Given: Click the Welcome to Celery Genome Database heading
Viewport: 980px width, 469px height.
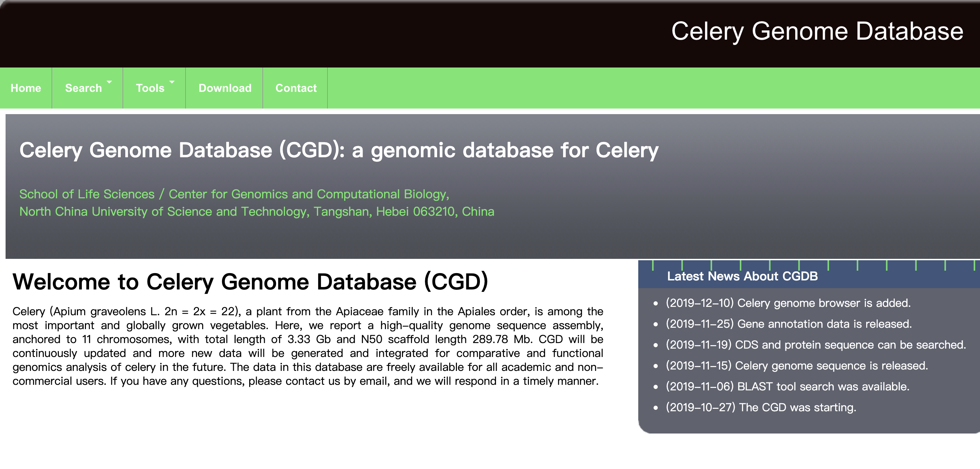Looking at the screenshot, I should (x=250, y=282).
